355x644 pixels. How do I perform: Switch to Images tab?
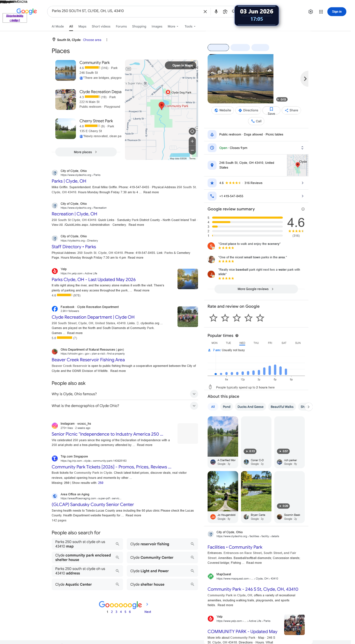(x=157, y=26)
